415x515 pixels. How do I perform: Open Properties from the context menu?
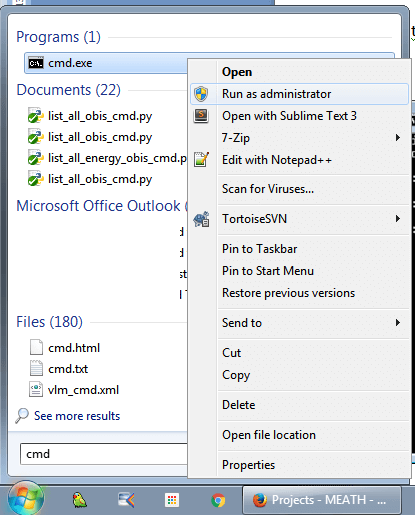click(x=249, y=465)
